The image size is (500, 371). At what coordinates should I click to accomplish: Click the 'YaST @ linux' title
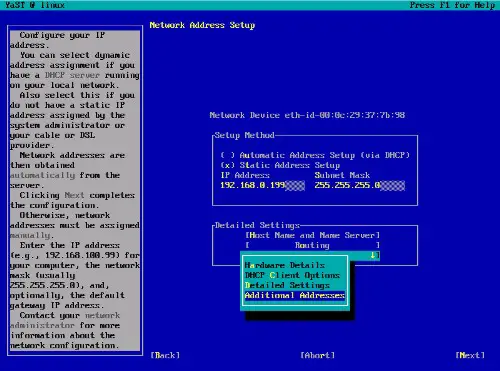pos(35,5)
